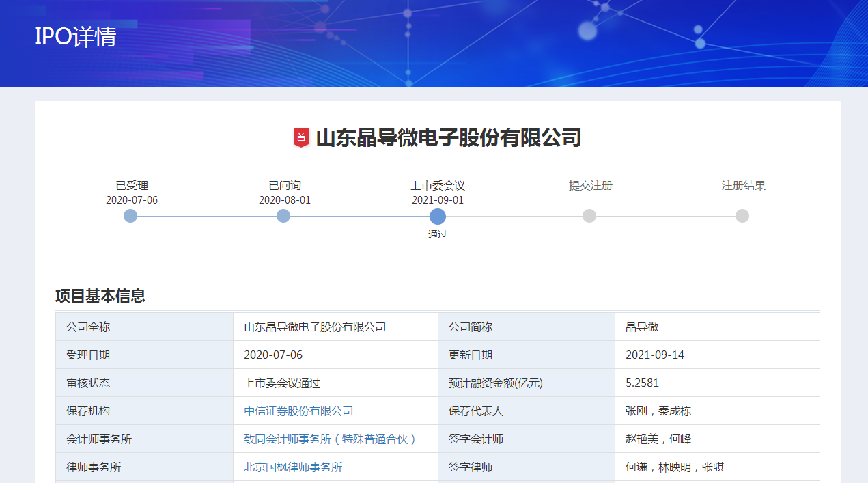Click the 注册结果 timeline circle

(742, 216)
